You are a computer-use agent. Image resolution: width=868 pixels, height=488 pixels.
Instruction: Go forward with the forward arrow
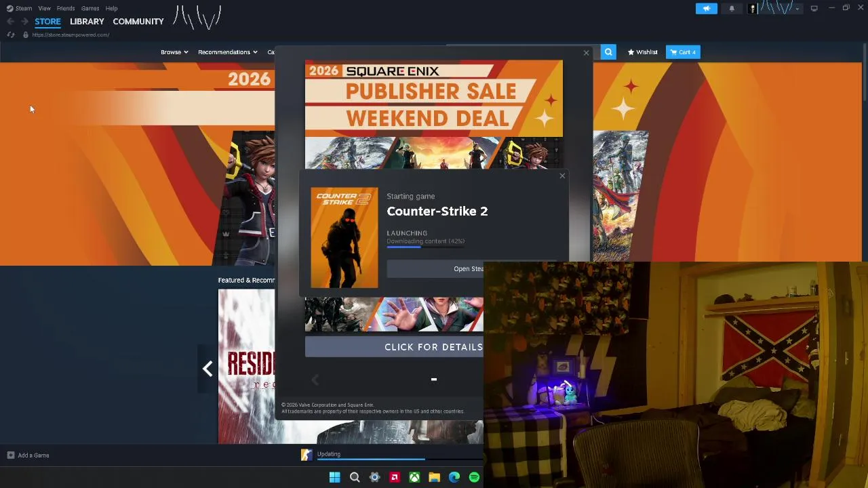pos(24,22)
